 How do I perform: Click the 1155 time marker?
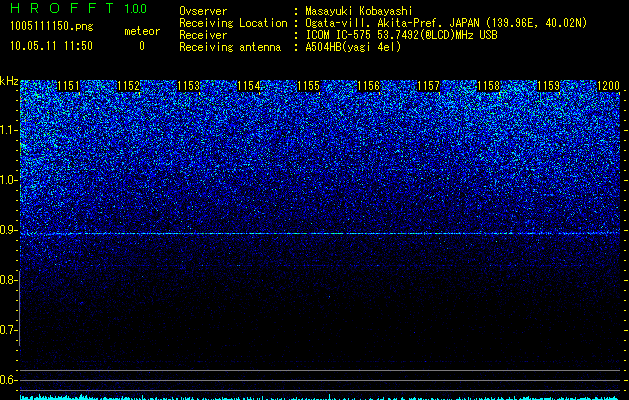coord(308,86)
